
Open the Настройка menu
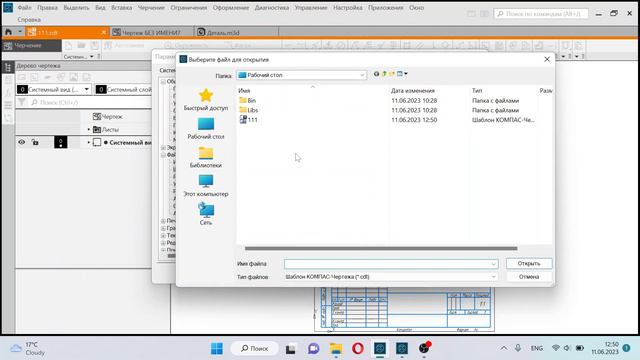click(x=347, y=8)
